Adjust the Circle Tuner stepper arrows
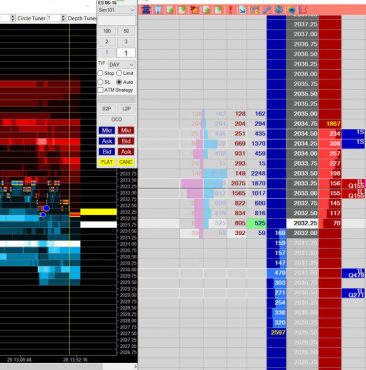 (63, 18)
